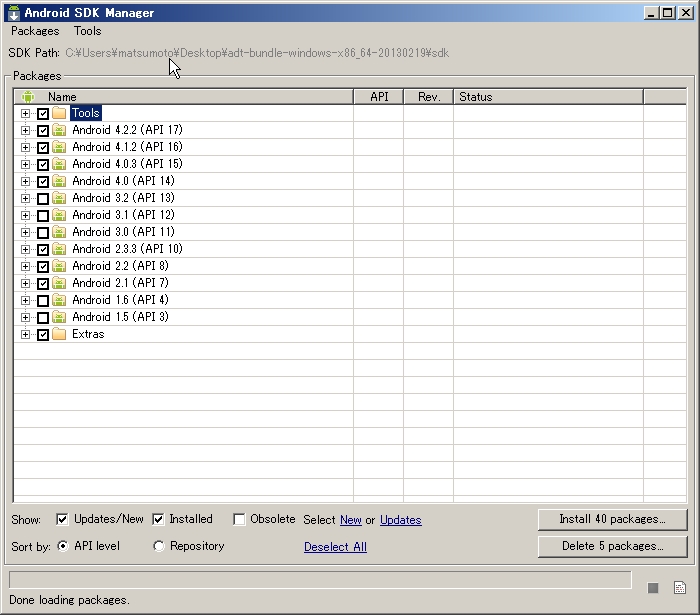Click the SDK Path text field
The height and width of the screenshot is (615, 700).
[x=257, y=53]
